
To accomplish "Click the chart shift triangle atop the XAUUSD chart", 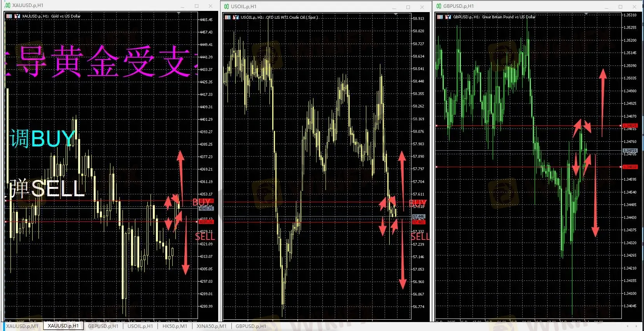I will tap(179, 14).
